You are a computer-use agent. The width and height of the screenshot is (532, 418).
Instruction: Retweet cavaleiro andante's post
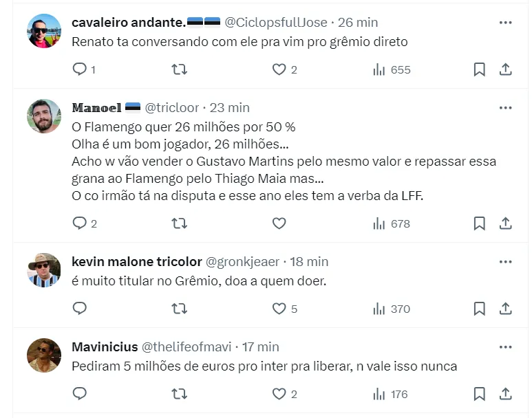(x=179, y=69)
